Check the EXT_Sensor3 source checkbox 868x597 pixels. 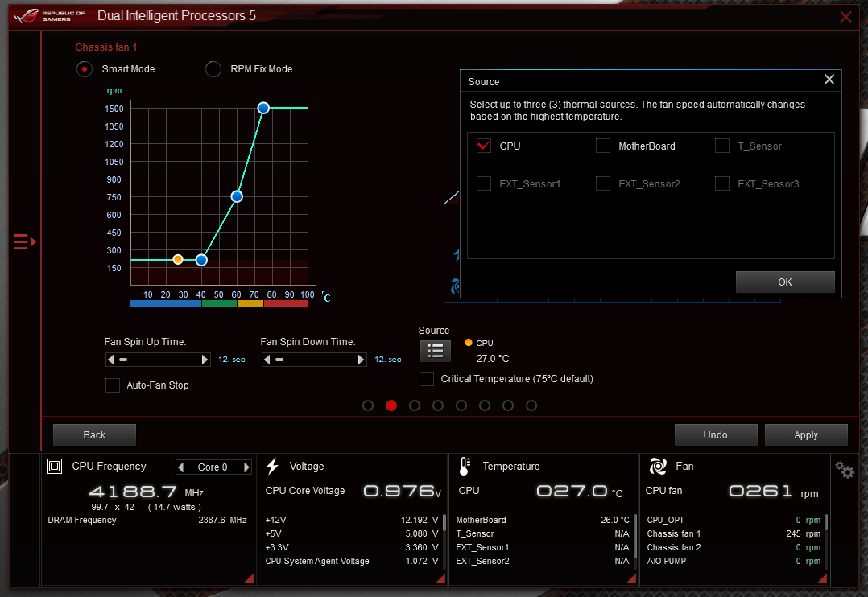[x=721, y=183]
